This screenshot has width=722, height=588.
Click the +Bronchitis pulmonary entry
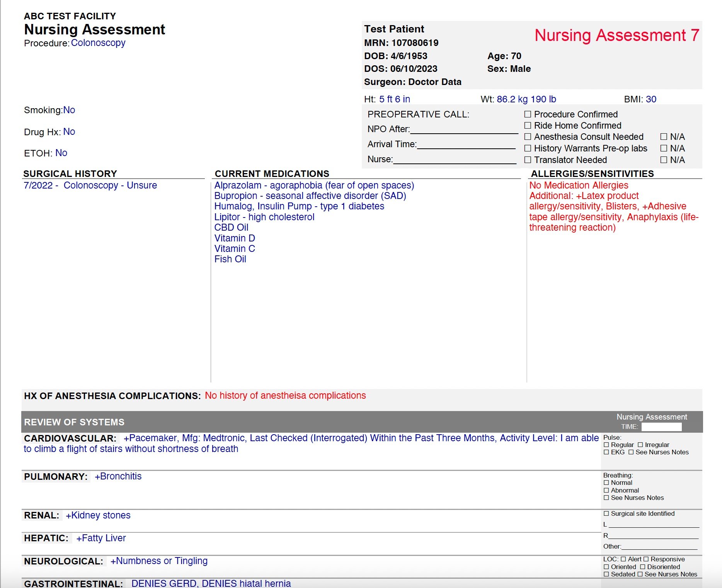pyautogui.click(x=118, y=476)
